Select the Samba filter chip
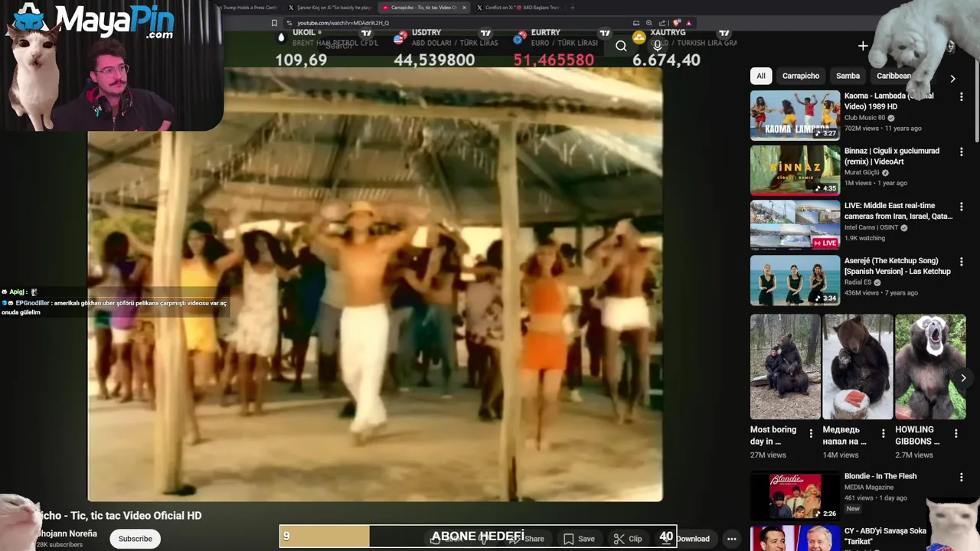The height and width of the screenshot is (551, 980). [848, 76]
